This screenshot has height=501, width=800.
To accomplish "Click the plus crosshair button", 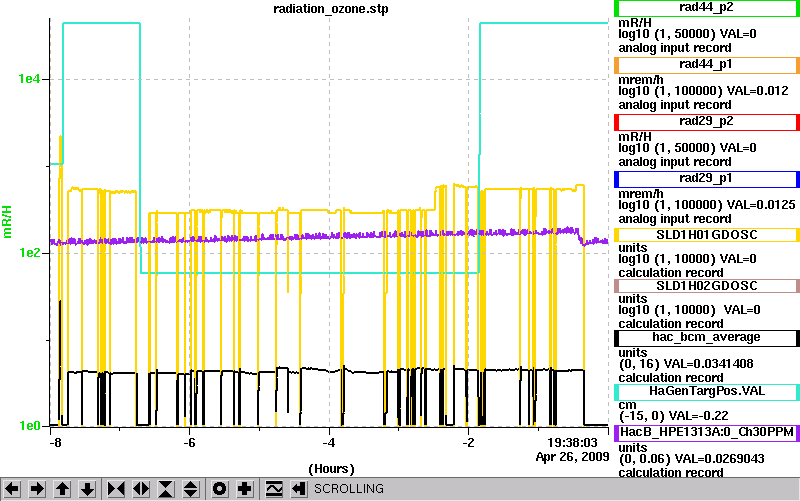I will tap(244, 489).
